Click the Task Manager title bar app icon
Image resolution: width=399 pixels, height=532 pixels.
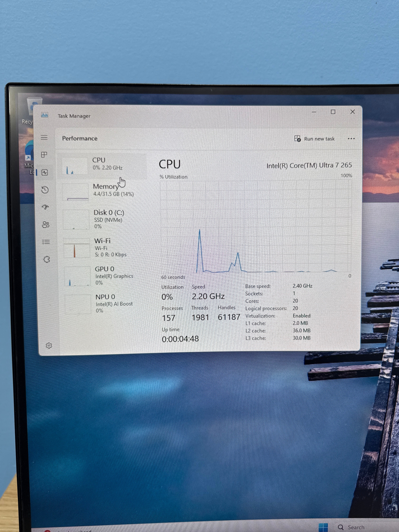pos(45,115)
